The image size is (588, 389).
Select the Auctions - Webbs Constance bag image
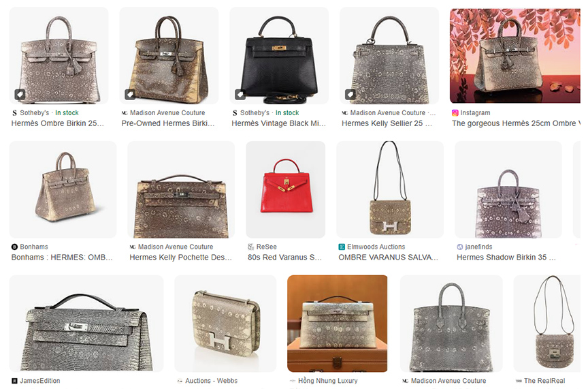tap(225, 324)
